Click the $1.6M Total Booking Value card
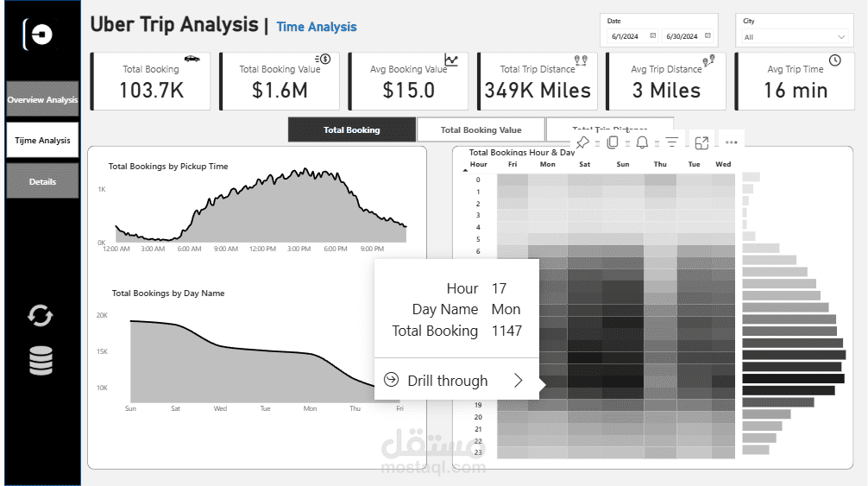 click(280, 81)
